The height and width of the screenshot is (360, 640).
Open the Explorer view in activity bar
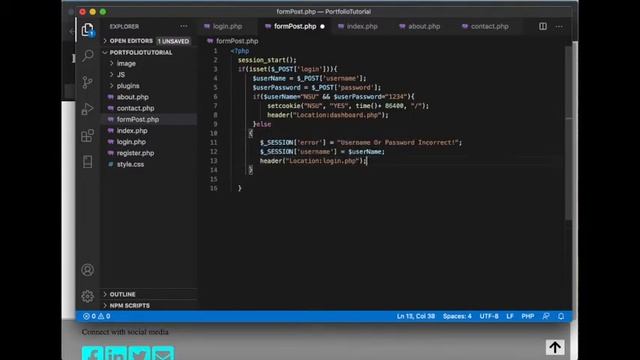tap(87, 30)
